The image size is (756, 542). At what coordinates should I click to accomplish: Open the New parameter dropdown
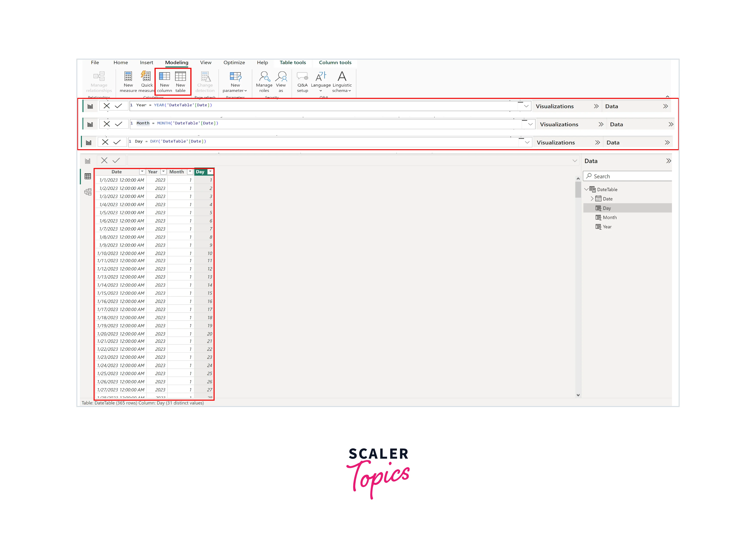[235, 82]
